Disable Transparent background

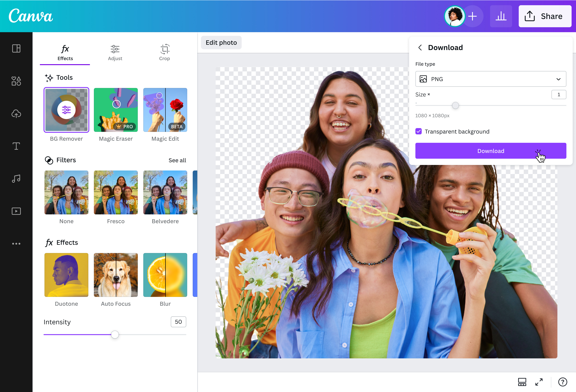[x=419, y=131]
